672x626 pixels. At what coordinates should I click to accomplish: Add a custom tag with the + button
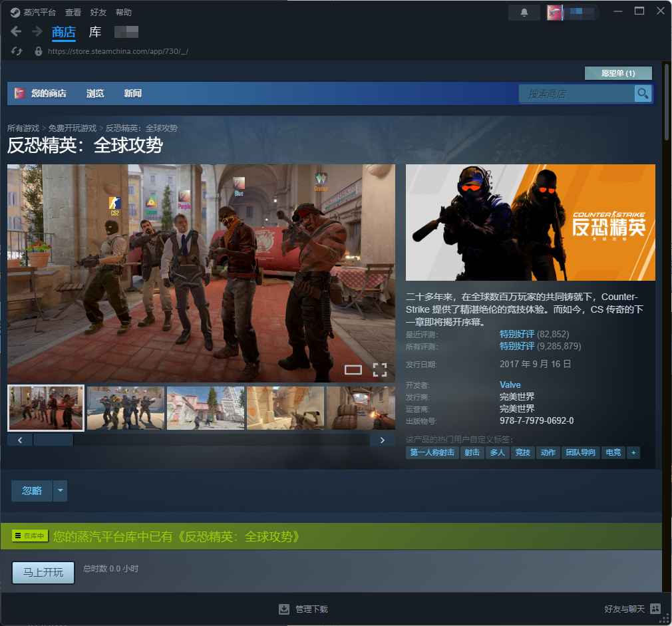pos(633,452)
